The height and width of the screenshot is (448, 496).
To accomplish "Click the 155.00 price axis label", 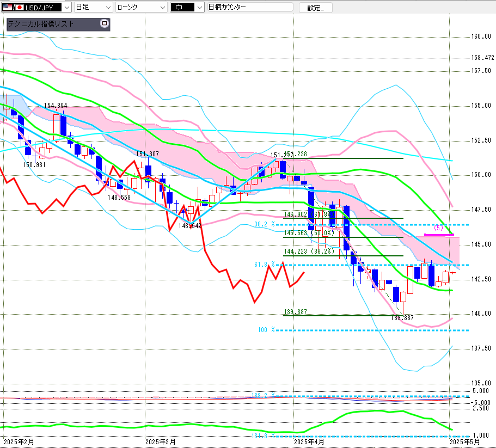I will coord(481,106).
